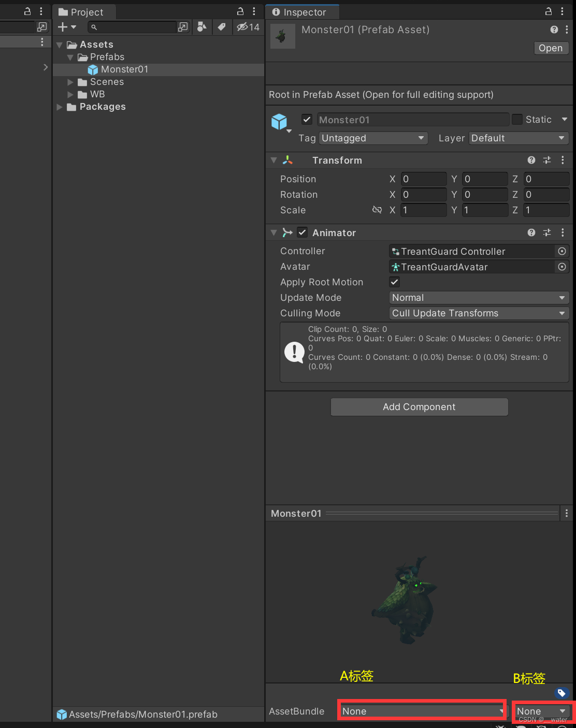Enable the Static checkbox for Monster01
The width and height of the screenshot is (576, 728).
coord(517,119)
